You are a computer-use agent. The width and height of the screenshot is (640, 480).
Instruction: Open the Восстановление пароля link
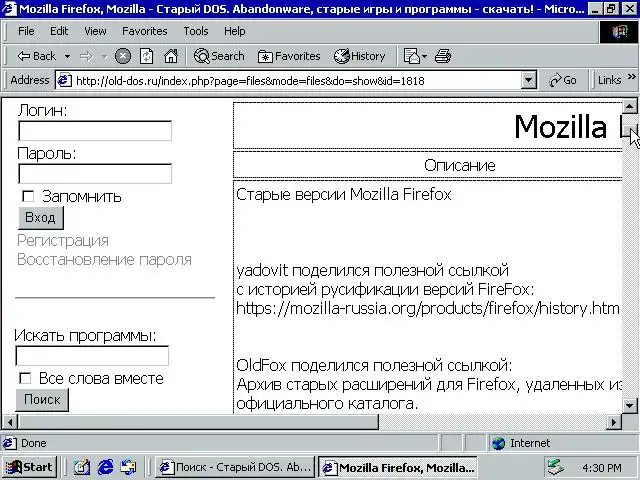tap(104, 260)
